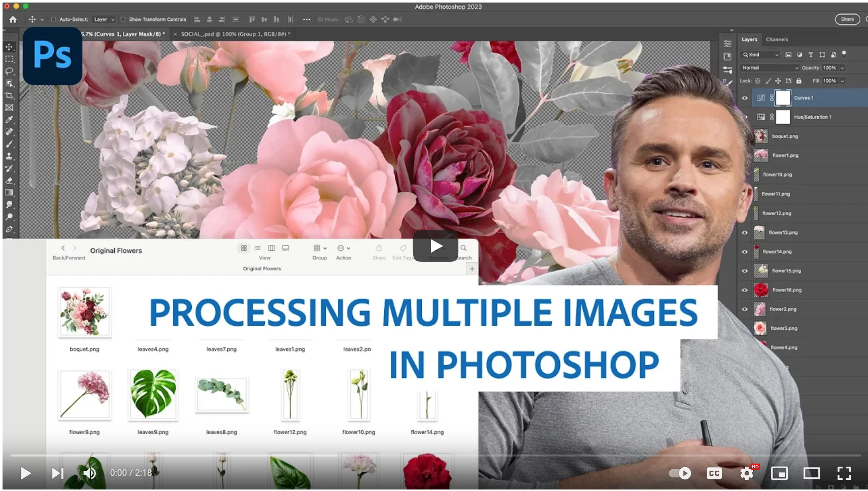Image resolution: width=868 pixels, height=491 pixels.
Task: Click the Share button
Action: 847,19
